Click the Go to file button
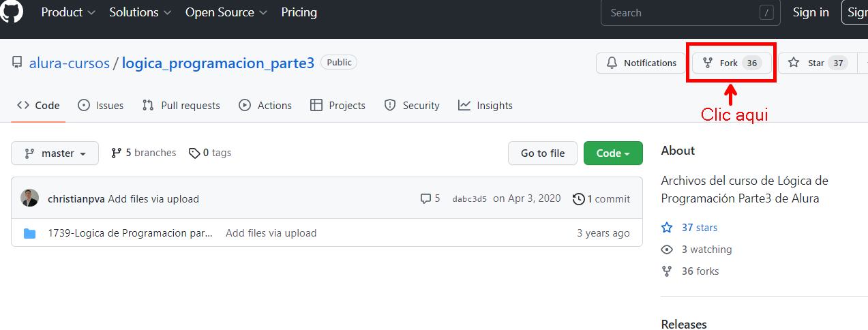Viewport: 868px width, 330px height. click(543, 153)
